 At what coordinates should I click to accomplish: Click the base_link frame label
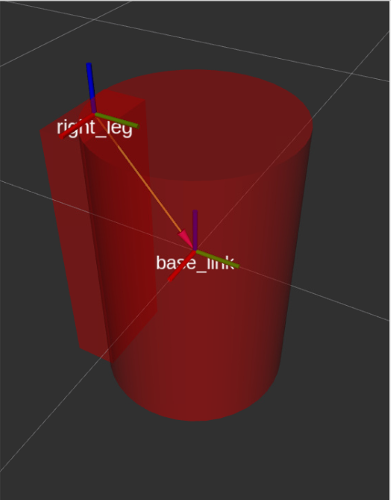pyautogui.click(x=196, y=263)
